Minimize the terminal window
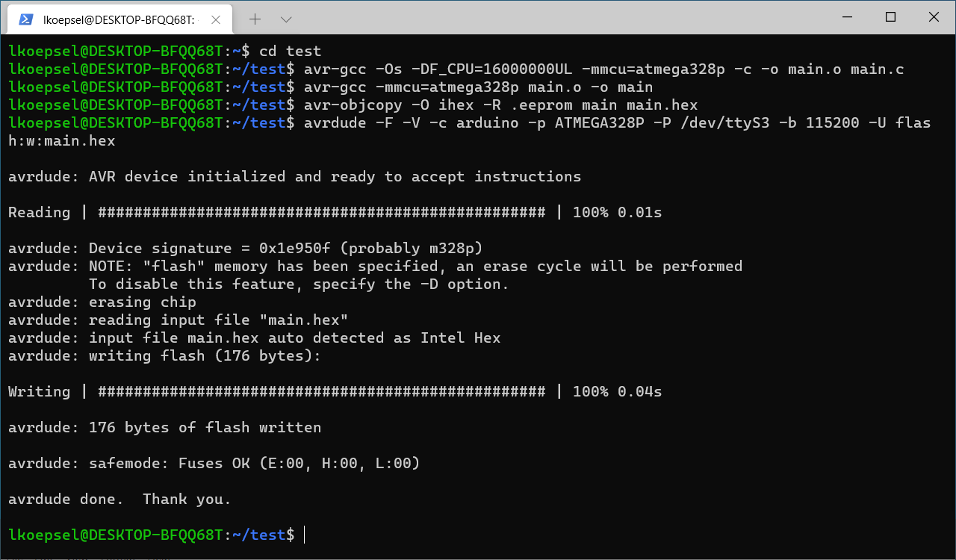Image resolution: width=956 pixels, height=560 pixels. point(848,17)
